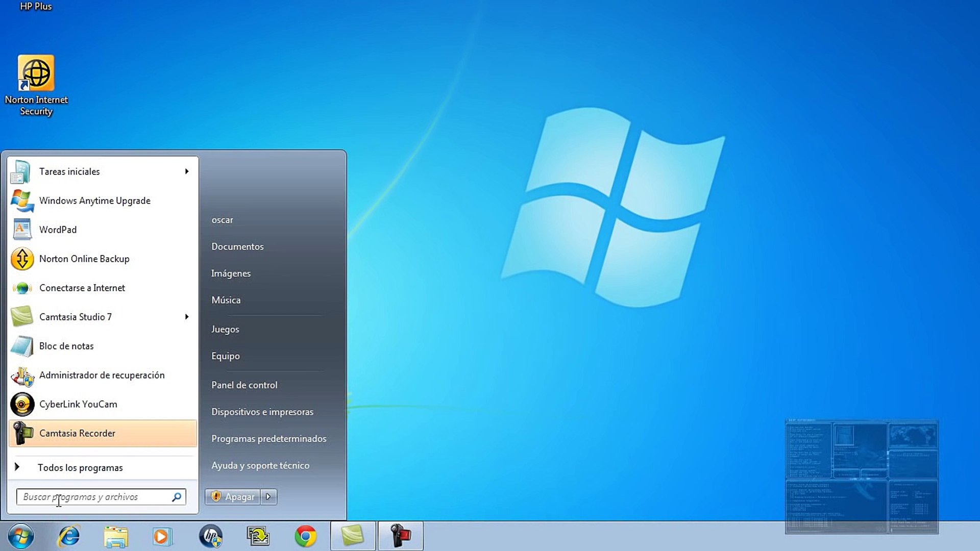Expand the Camtasia Studio 7 submenu arrow
Image resolution: width=980 pixels, height=551 pixels.
[x=187, y=317]
